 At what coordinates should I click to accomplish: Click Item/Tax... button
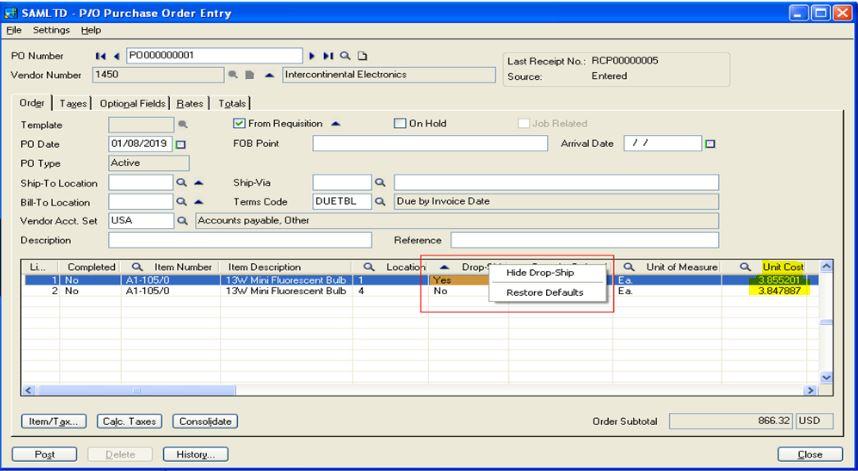point(54,422)
